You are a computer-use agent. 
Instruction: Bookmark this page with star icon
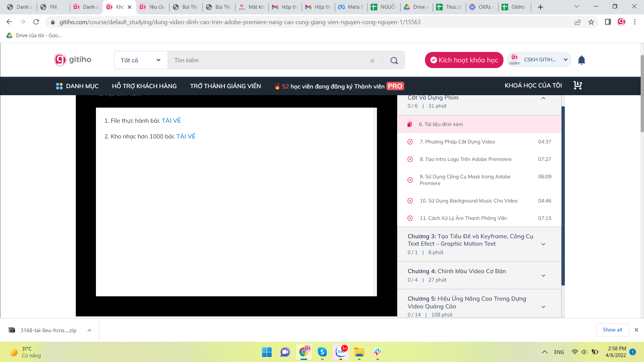tap(591, 22)
